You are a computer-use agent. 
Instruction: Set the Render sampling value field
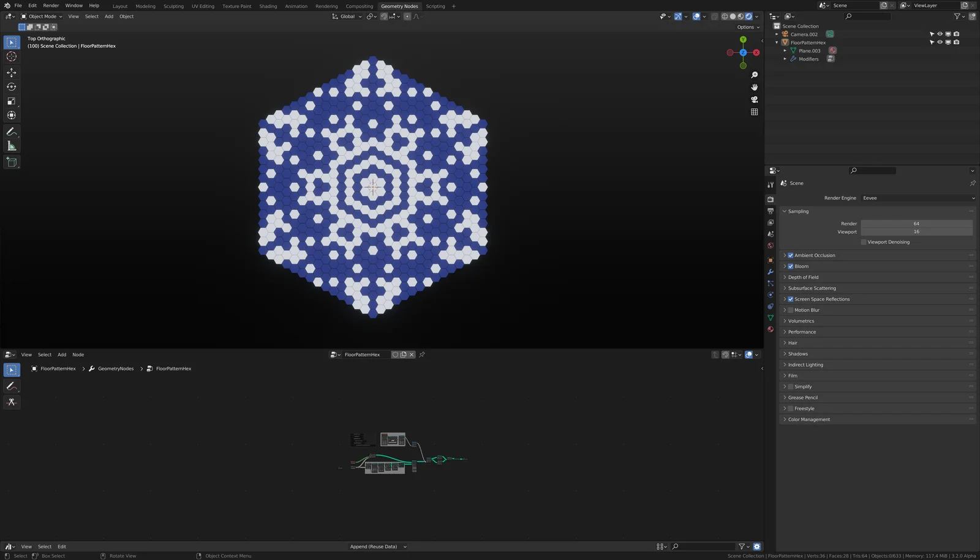[x=916, y=223]
